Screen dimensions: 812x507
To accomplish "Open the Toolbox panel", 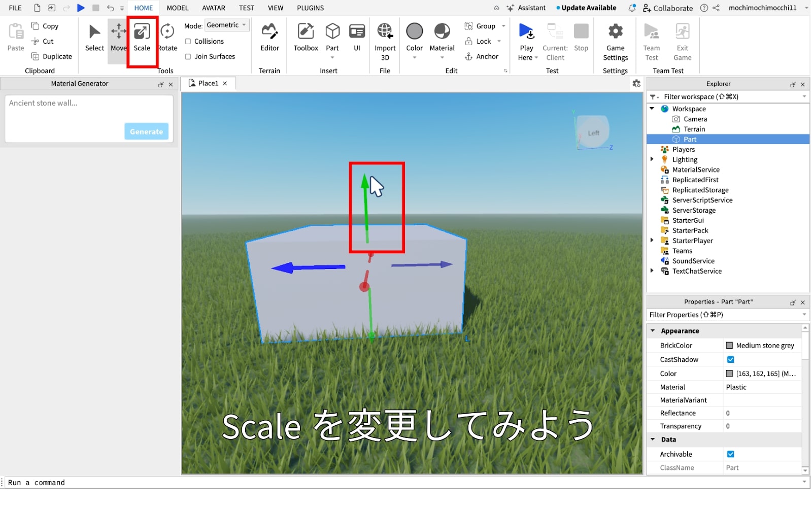I will 306,38.
